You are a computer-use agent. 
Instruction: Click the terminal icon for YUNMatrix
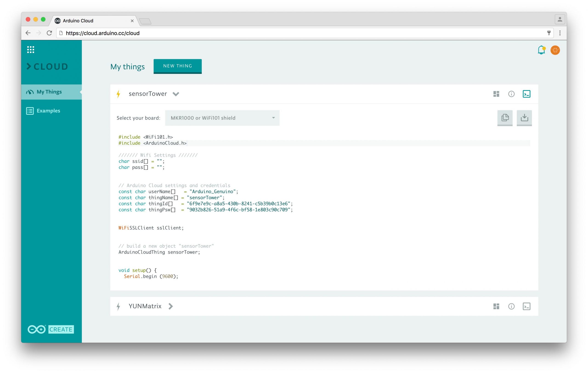coord(526,306)
